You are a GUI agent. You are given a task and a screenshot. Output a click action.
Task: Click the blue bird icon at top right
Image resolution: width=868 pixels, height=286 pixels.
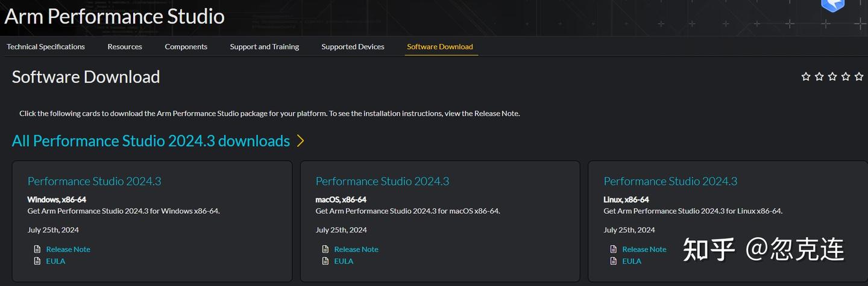[832, 4]
